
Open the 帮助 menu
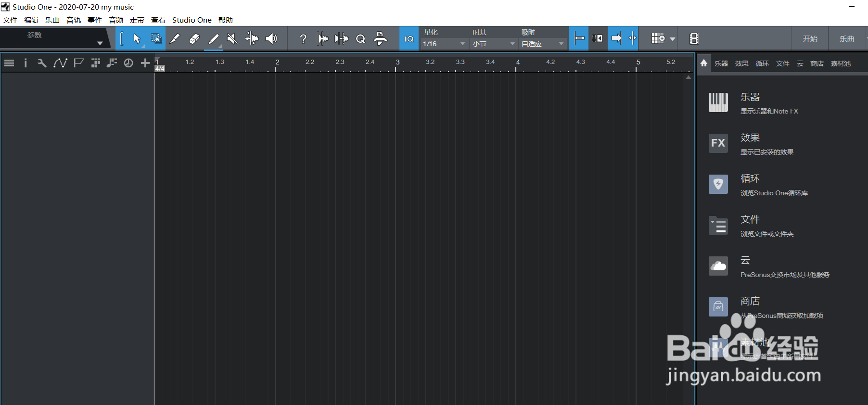pyautogui.click(x=226, y=20)
